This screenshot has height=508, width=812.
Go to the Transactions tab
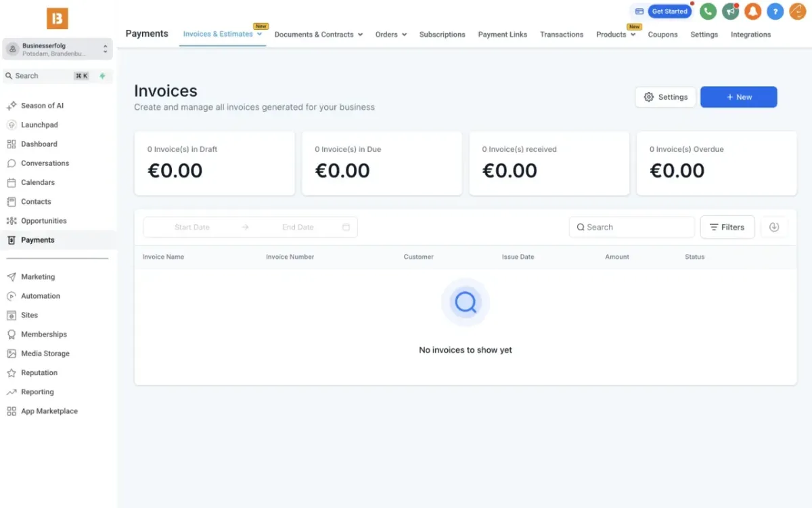coord(562,35)
